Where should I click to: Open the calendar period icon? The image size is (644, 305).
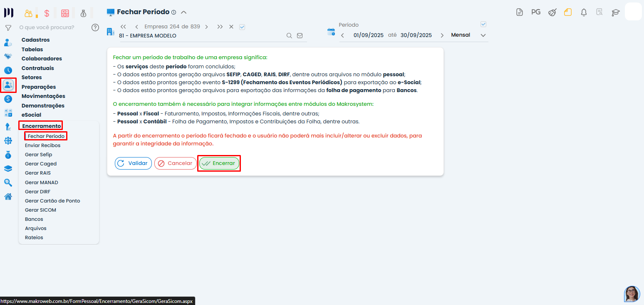tap(331, 32)
